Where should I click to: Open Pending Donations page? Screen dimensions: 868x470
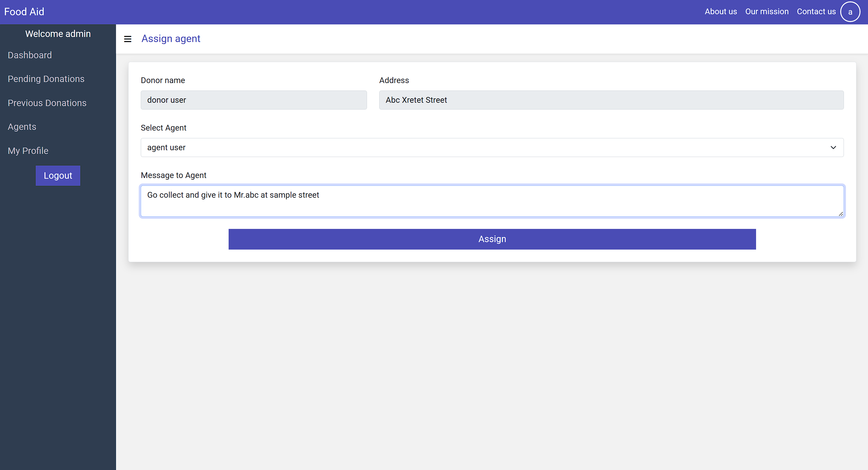point(46,79)
